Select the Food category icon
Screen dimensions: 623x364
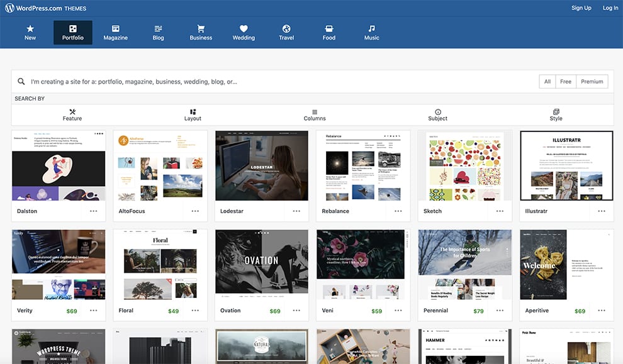(x=329, y=28)
